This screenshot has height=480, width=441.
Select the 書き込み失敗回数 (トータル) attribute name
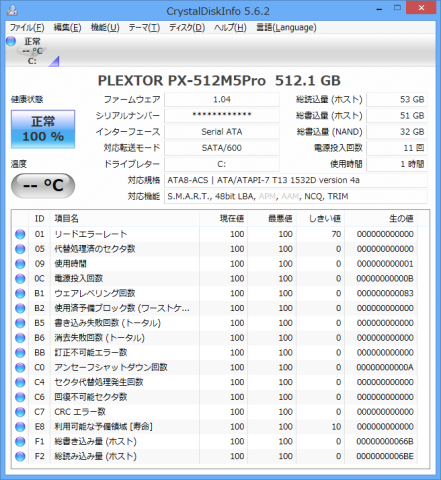pyautogui.click(x=107, y=323)
